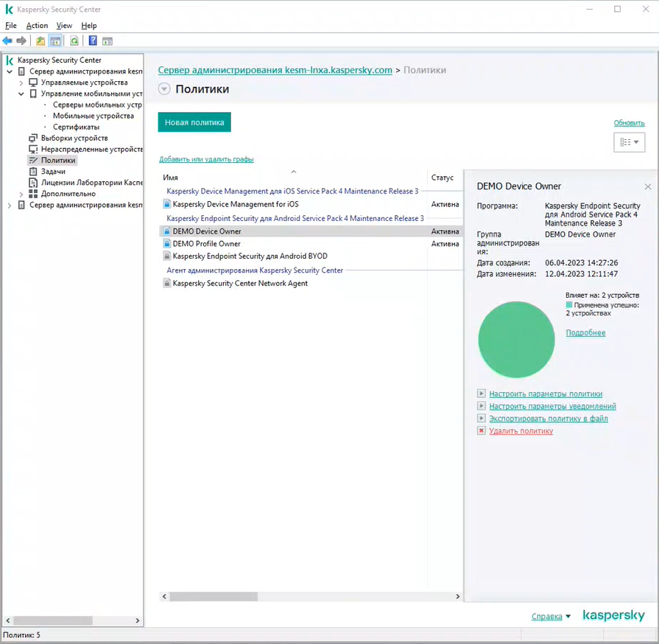This screenshot has height=644, width=659.
Task: Click lock icon of Android BYOD policy
Action: point(167,256)
